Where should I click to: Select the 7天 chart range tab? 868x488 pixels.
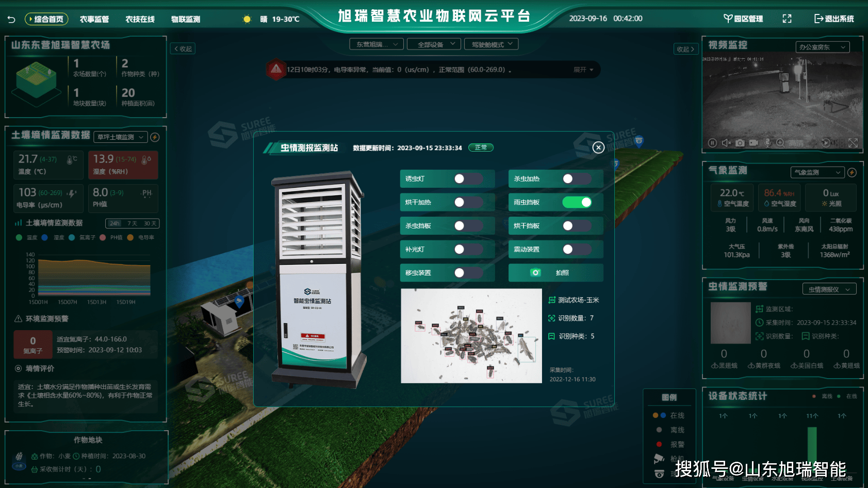[x=133, y=223]
